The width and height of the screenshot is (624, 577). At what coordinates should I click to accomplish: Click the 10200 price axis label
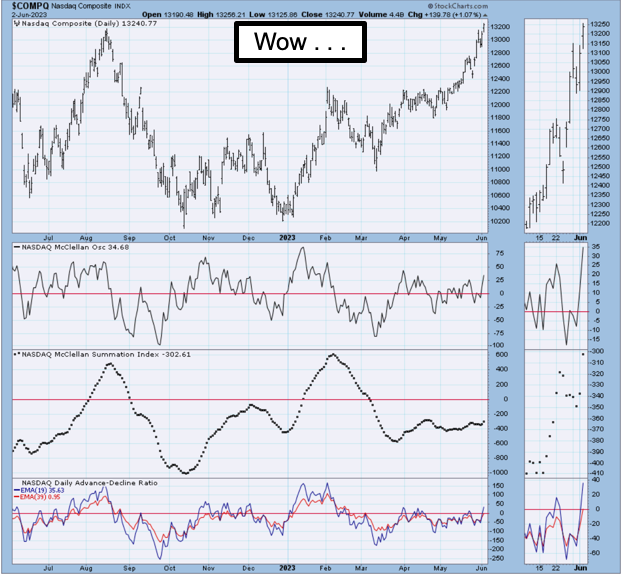pos(501,221)
